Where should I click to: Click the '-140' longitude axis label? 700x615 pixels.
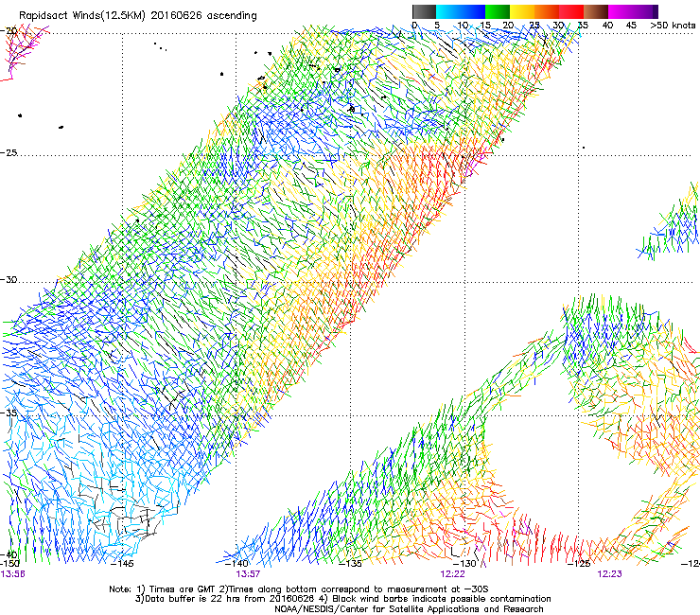pos(237,564)
